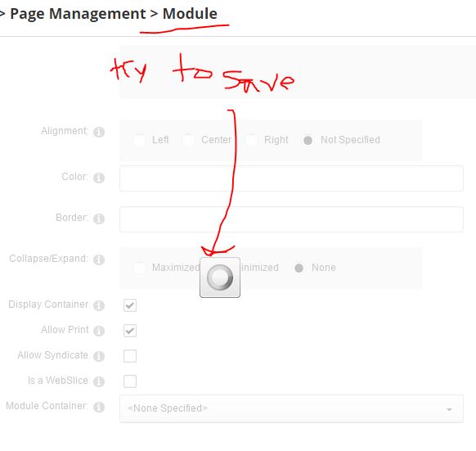Click the Border help info icon
Screen dimensions: 476x451
pos(99,219)
